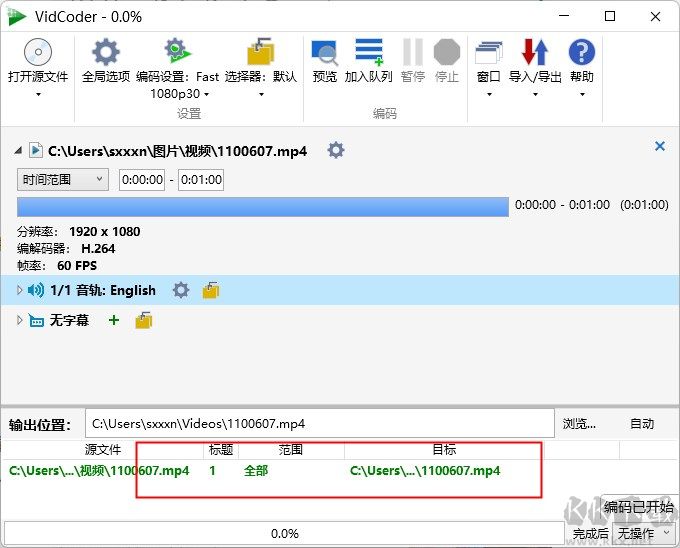Click the 暂停 pause icon
The image size is (680, 548).
click(412, 52)
